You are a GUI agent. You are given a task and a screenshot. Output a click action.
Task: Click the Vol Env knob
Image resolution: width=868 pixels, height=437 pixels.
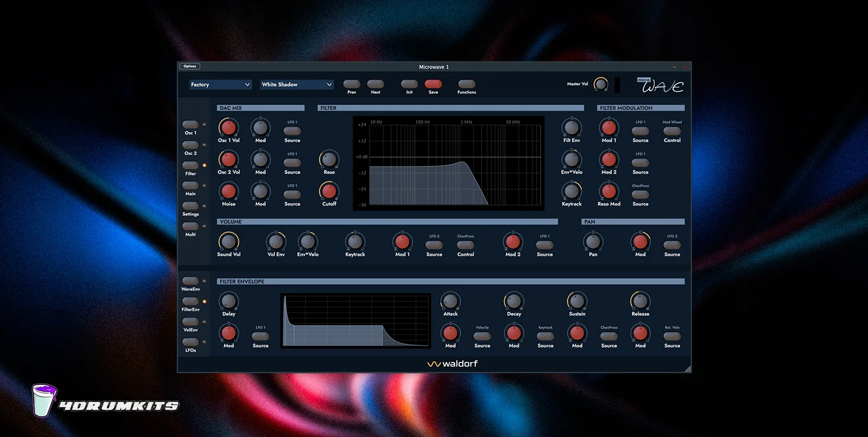click(x=276, y=242)
